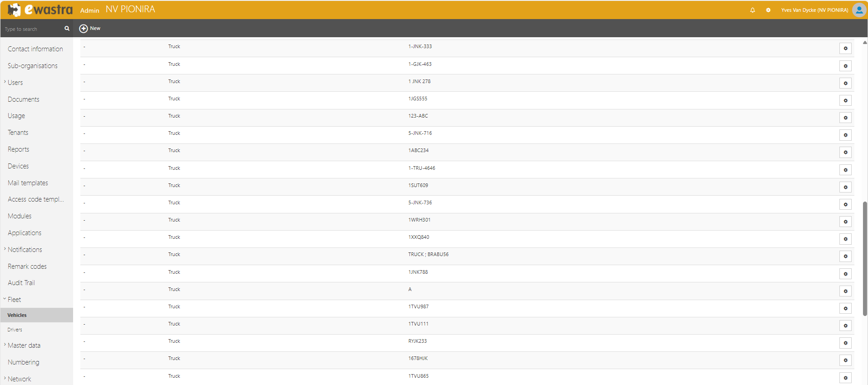The width and height of the screenshot is (868, 385).
Task: Go to Documents in sidebar
Action: tap(24, 99)
